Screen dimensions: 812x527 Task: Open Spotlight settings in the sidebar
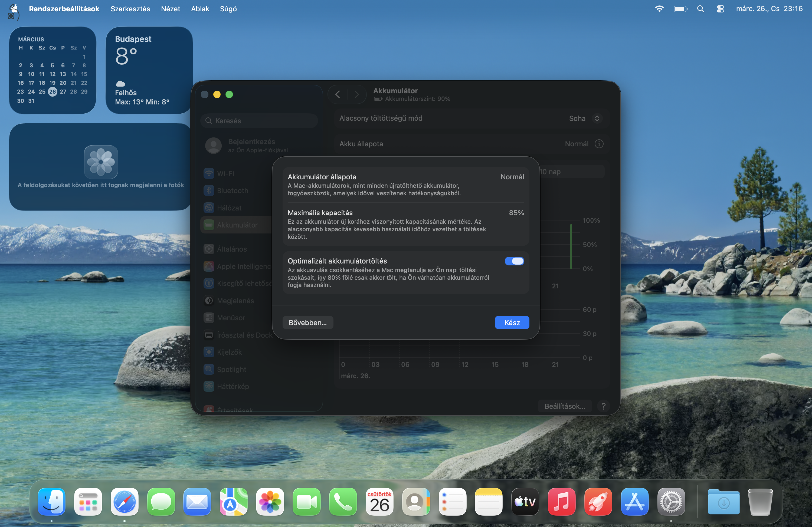click(x=209, y=369)
